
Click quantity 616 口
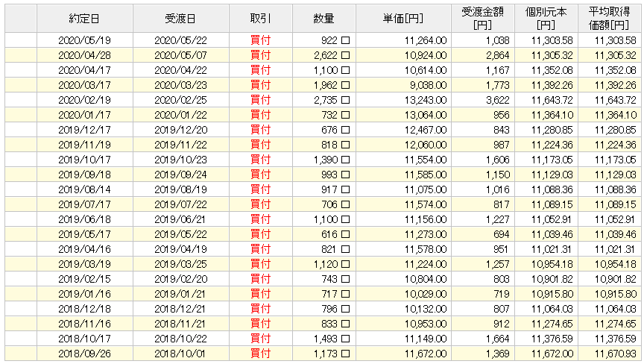click(335, 234)
